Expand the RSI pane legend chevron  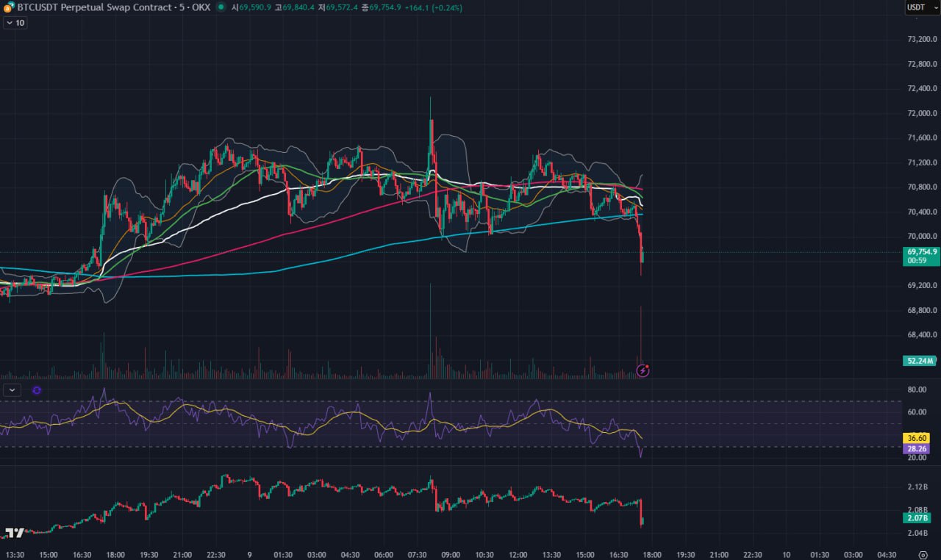[12, 391]
